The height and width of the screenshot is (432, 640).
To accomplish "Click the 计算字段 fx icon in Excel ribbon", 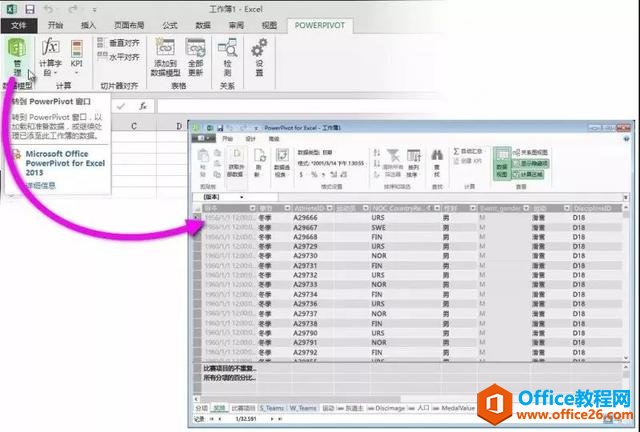I will (50, 47).
